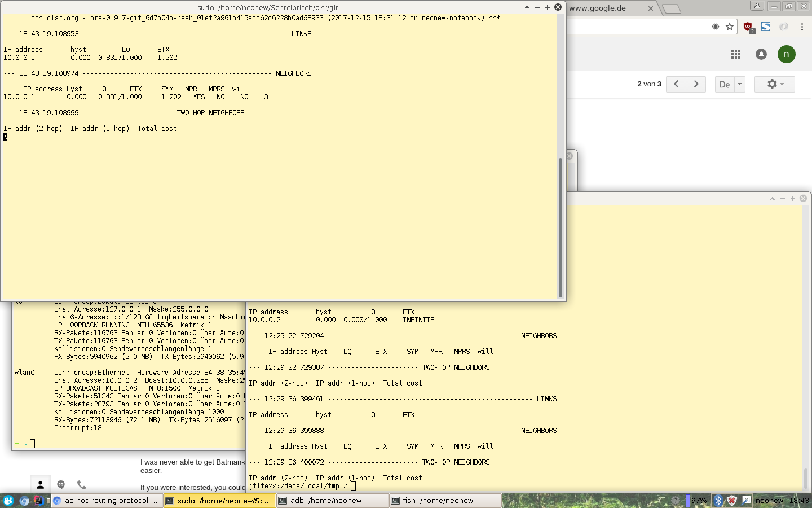Go to the previous conversation arrow
This screenshot has width=812, height=508.
pyautogui.click(x=676, y=84)
